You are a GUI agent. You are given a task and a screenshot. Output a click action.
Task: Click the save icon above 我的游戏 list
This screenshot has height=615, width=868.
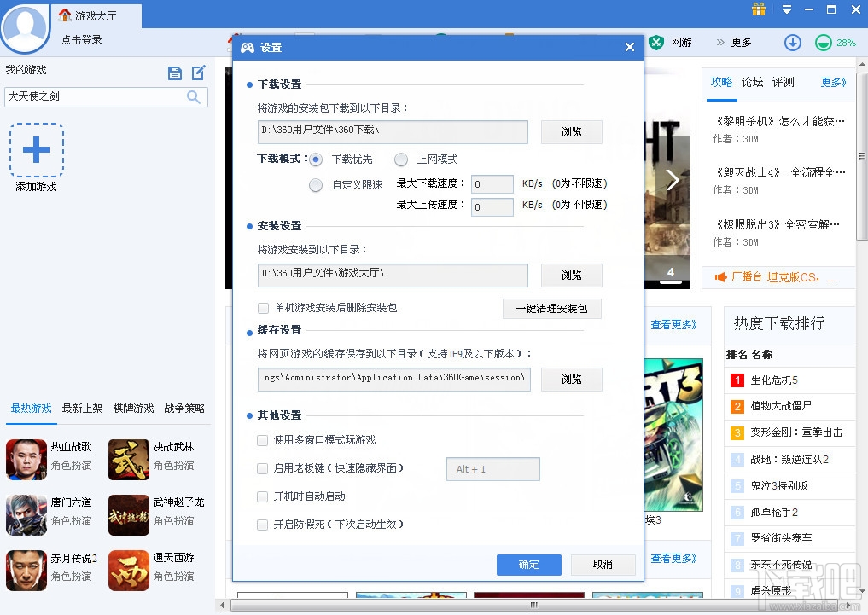[x=176, y=73]
